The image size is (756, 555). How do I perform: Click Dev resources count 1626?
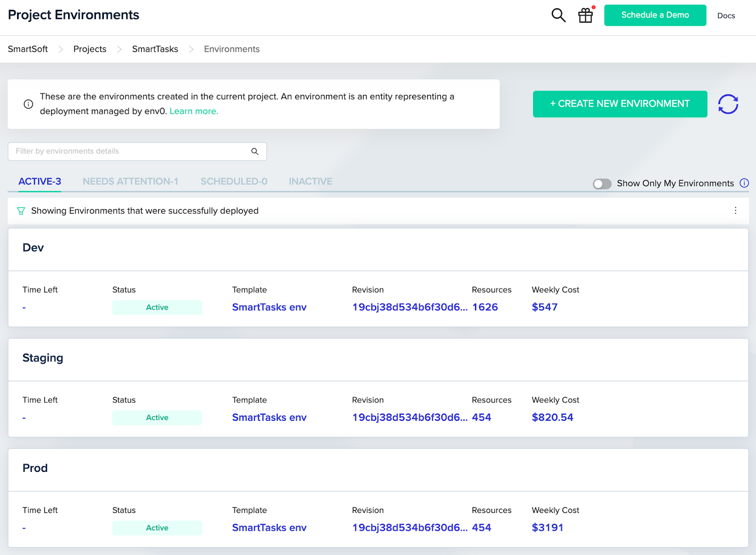[485, 307]
